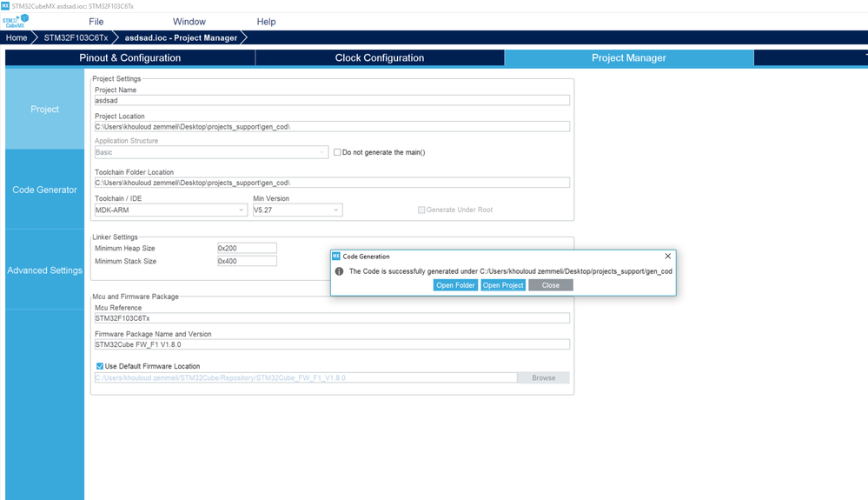Open the Min Version dropdown
Viewport: 868px width, 500px height.
click(297, 210)
